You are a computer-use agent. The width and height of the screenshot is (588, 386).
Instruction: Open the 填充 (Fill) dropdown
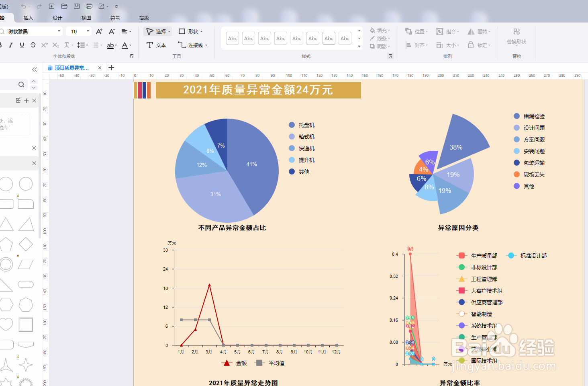pos(380,30)
